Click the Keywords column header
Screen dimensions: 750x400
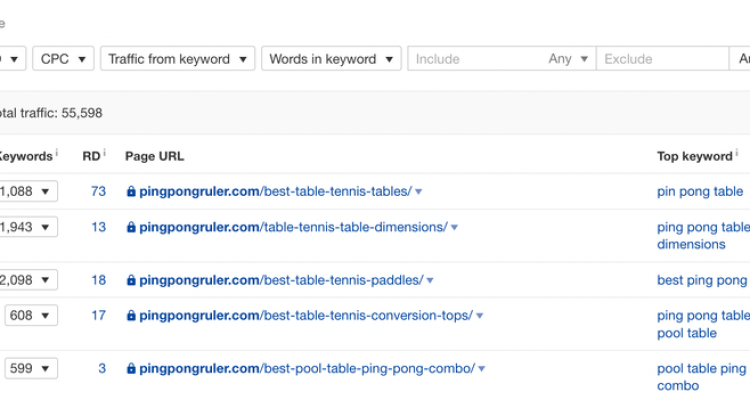coord(25,156)
